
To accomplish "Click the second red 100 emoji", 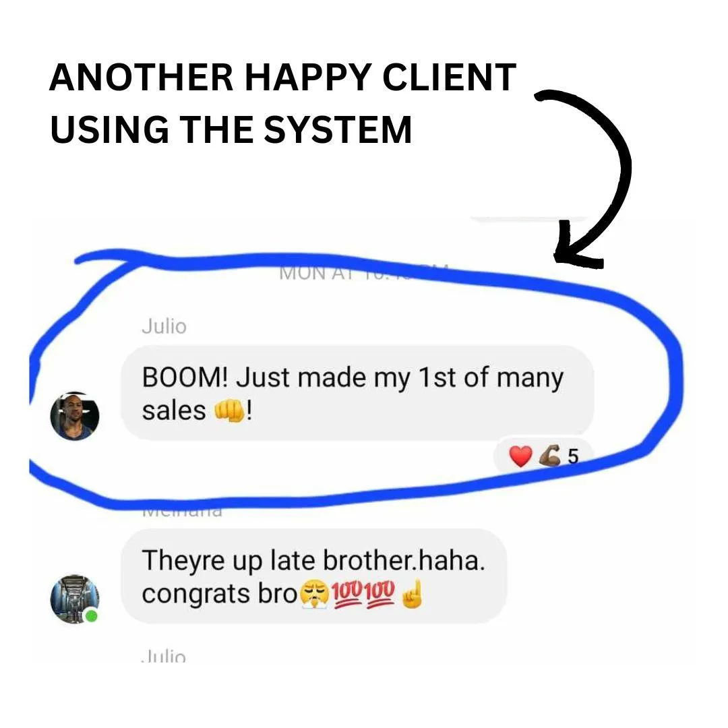I will point(380,593).
